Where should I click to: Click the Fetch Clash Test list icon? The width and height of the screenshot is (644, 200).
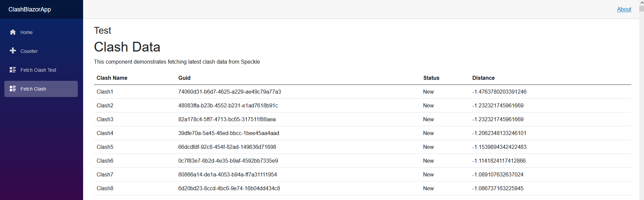(13, 70)
